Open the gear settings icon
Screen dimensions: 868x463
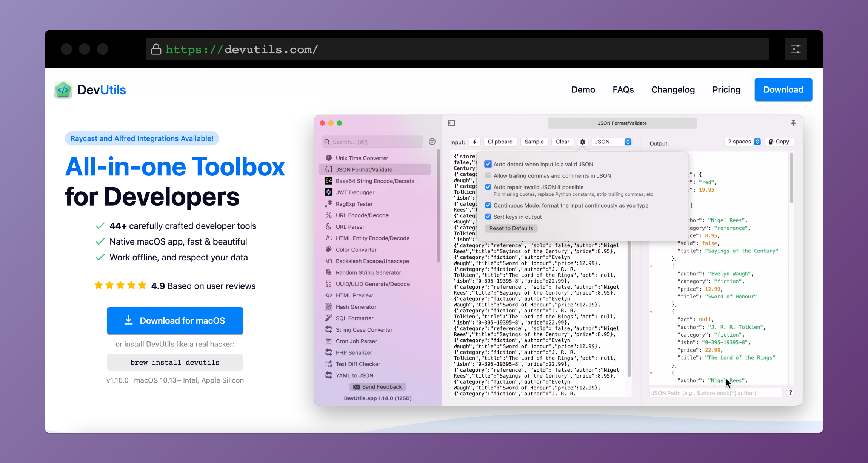tap(583, 142)
